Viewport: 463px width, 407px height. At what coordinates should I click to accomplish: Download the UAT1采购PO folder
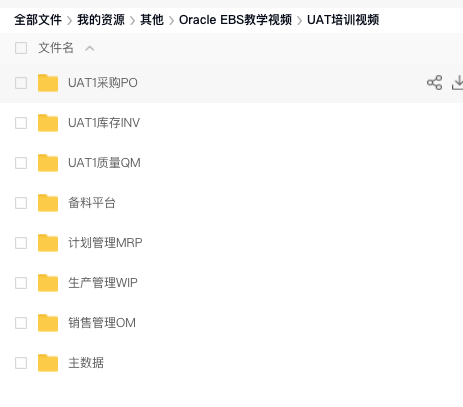point(458,83)
